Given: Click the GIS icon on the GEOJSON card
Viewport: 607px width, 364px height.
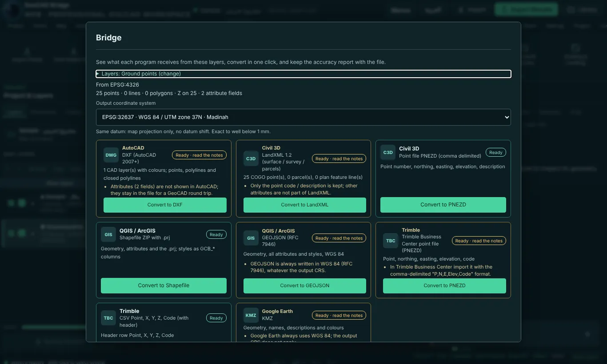Looking at the screenshot, I should [x=251, y=238].
